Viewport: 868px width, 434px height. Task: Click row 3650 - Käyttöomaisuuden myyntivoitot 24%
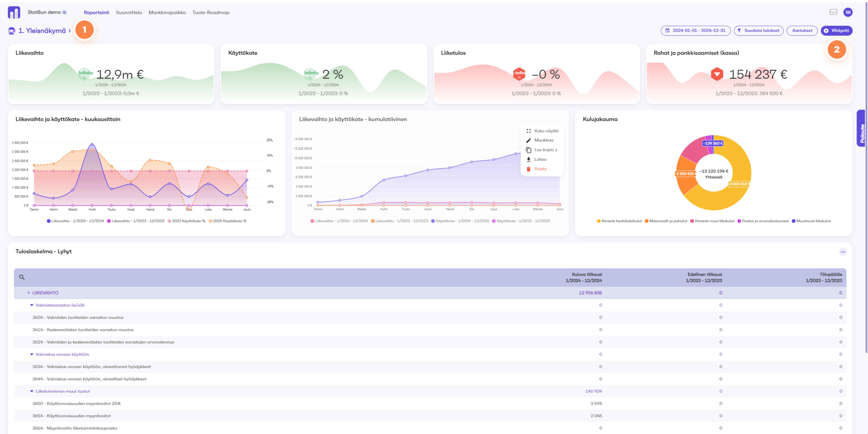(x=430, y=404)
